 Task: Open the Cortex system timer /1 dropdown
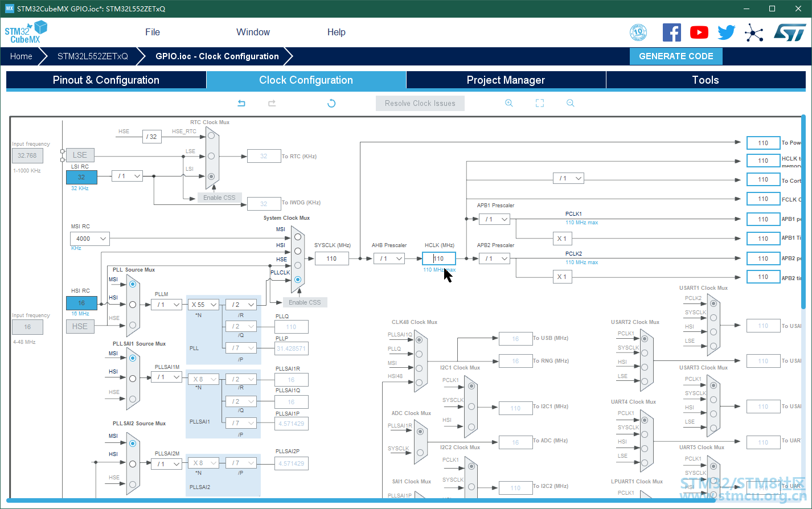[568, 179]
